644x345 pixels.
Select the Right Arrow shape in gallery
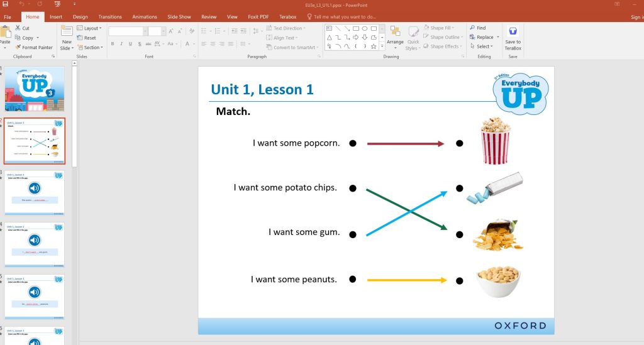[x=356, y=37]
